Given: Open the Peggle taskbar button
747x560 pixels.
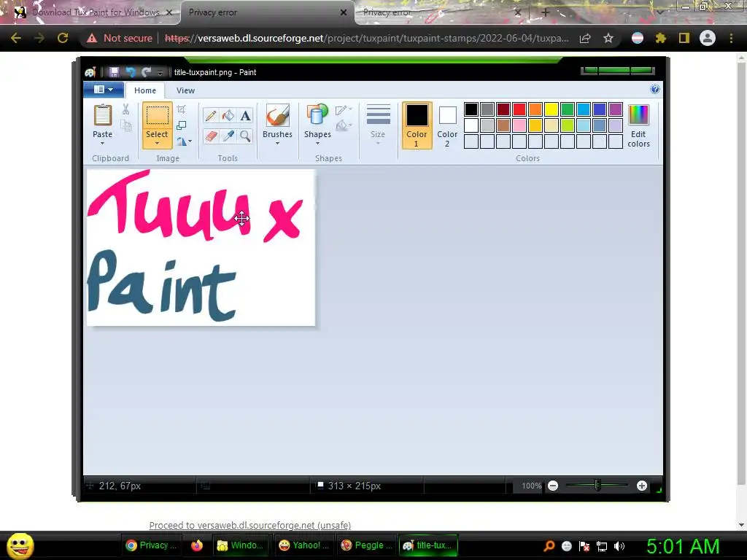Looking at the screenshot, I should [x=366, y=545].
